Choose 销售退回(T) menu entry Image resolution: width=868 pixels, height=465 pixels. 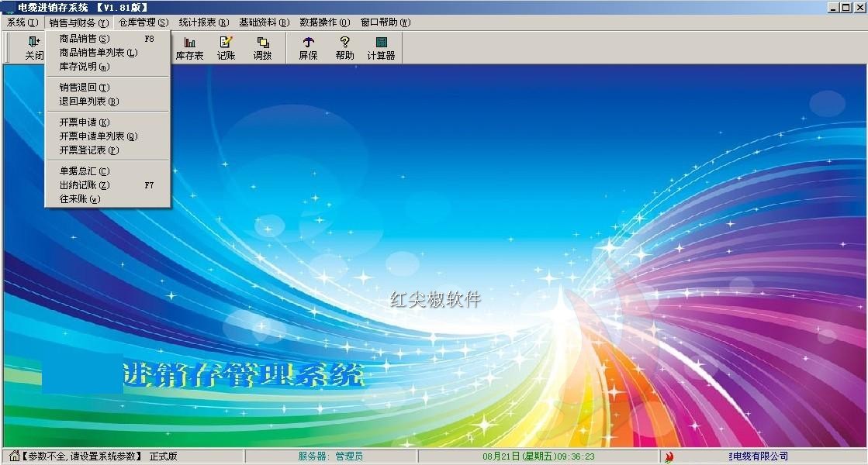click(107, 88)
